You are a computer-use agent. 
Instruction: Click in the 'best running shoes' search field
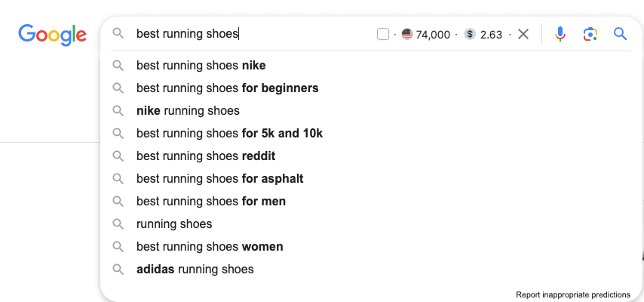coord(255,34)
